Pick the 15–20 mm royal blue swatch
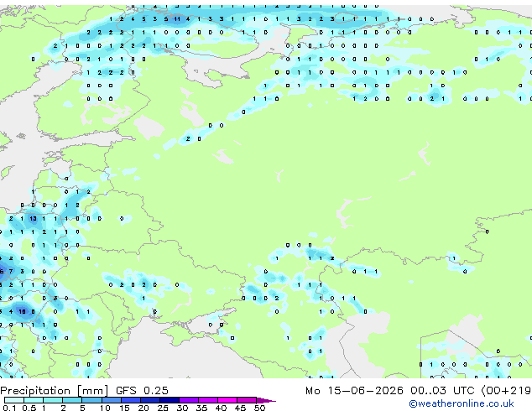 130,400
